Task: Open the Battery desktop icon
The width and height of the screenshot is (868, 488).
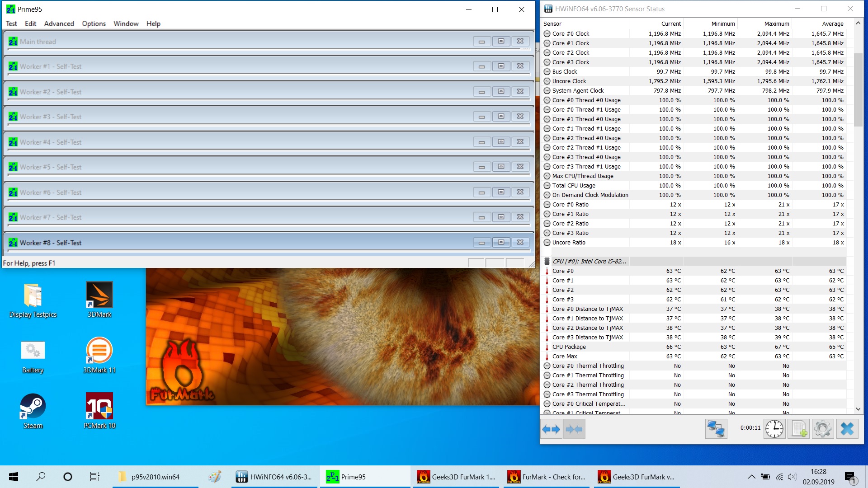Action: [x=33, y=356]
